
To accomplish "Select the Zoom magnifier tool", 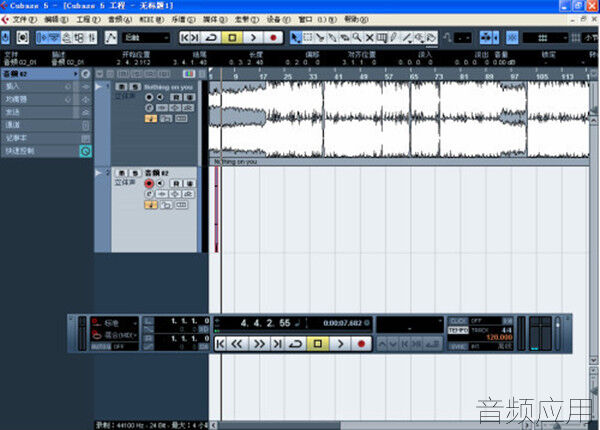I will pos(357,37).
